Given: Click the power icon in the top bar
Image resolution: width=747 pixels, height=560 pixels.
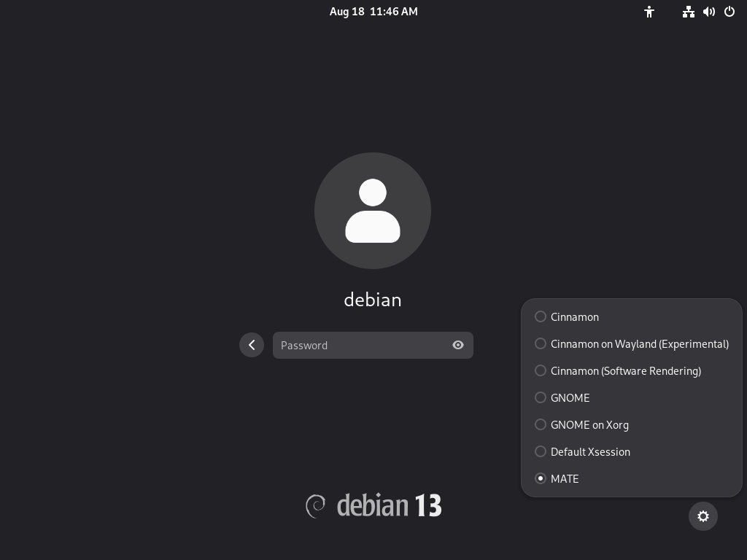Looking at the screenshot, I should [x=729, y=12].
